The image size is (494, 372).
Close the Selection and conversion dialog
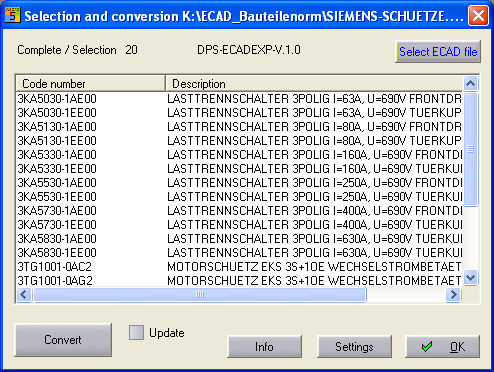[478, 16]
